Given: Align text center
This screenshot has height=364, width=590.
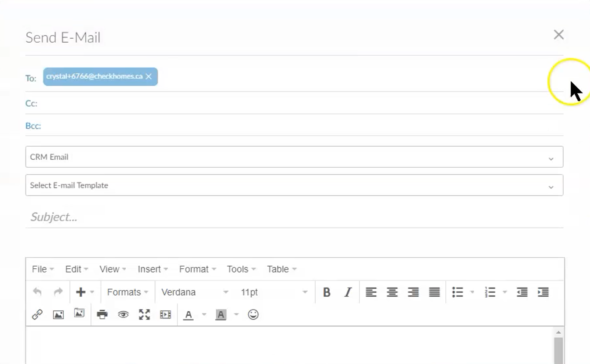Looking at the screenshot, I should (392, 292).
